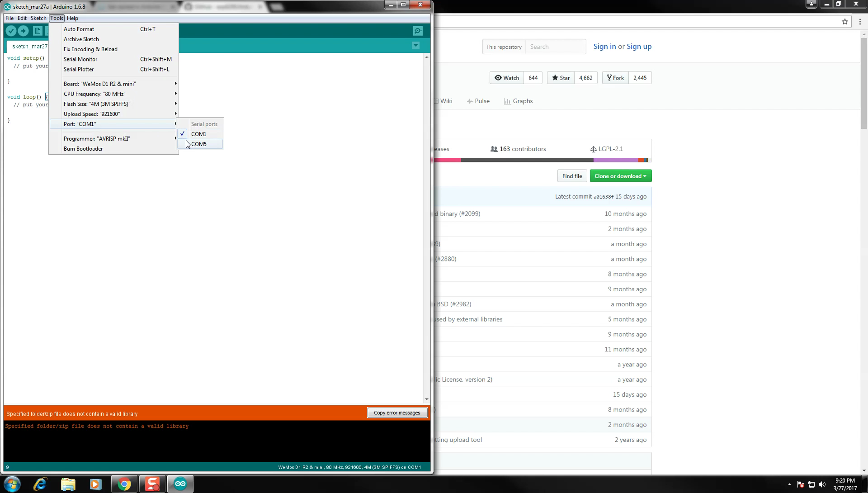The width and height of the screenshot is (868, 493).
Task: Click the Arduino editor vertical scrollbar
Action: [x=426, y=226]
